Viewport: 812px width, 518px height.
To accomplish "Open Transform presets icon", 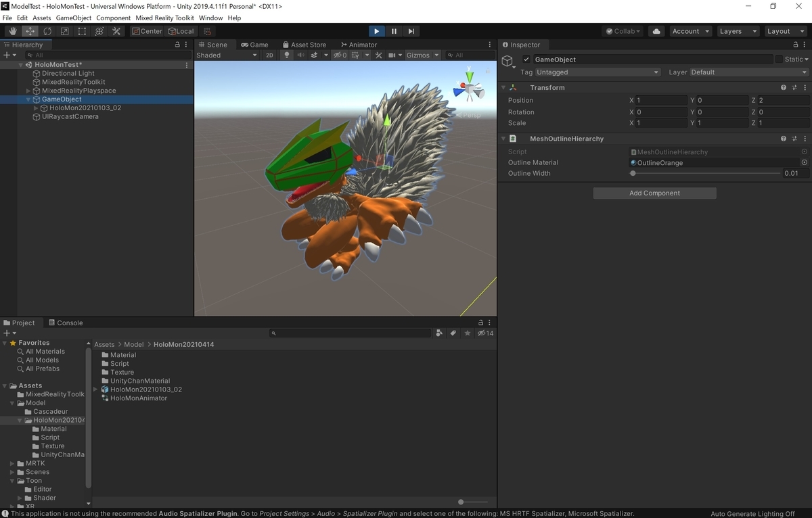I will (794, 87).
